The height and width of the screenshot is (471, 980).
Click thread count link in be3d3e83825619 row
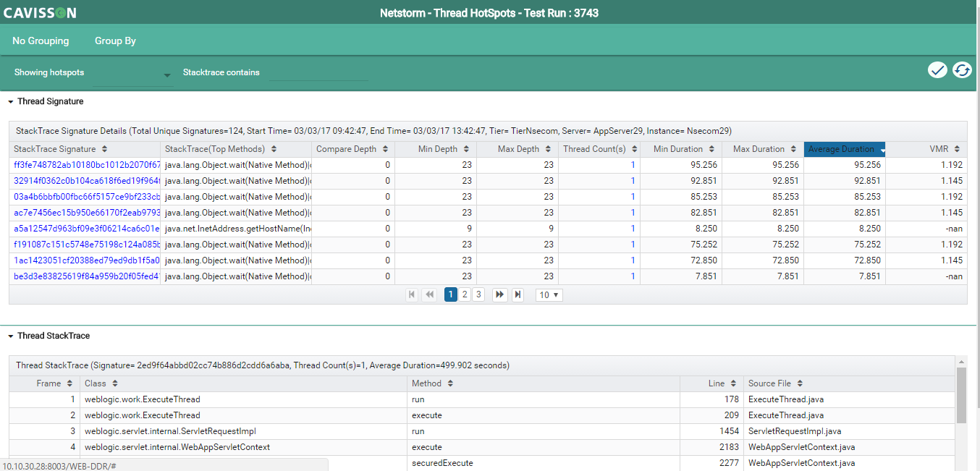point(633,276)
